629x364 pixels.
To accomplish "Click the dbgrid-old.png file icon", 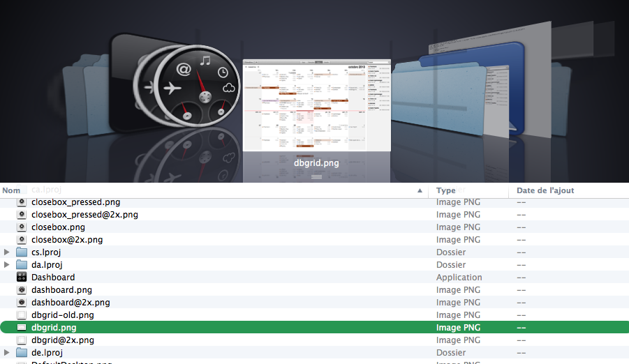I will (22, 314).
